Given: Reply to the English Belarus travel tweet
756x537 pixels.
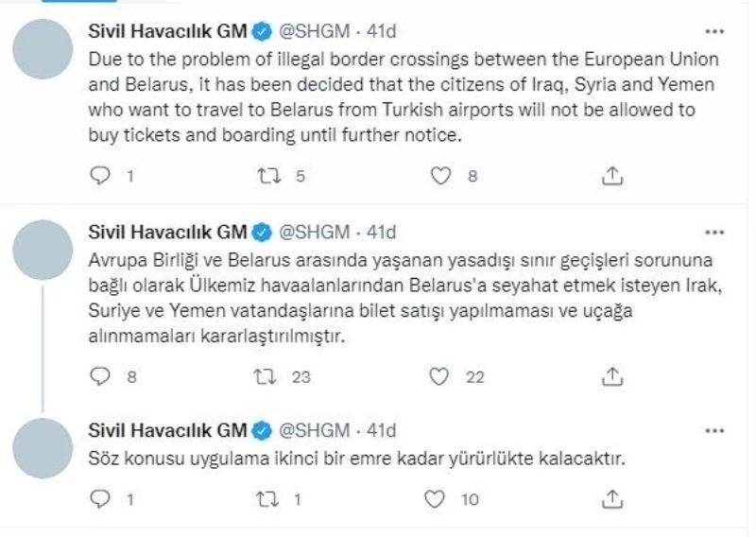Looking at the screenshot, I should 98,175.
